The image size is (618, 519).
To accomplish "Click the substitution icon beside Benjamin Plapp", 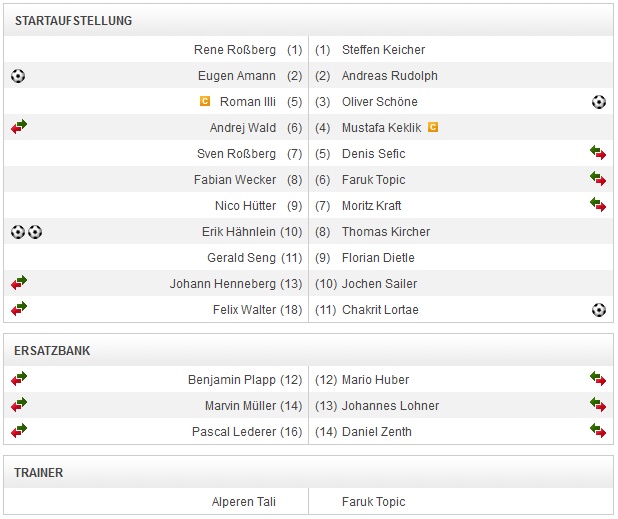I will [x=18, y=380].
